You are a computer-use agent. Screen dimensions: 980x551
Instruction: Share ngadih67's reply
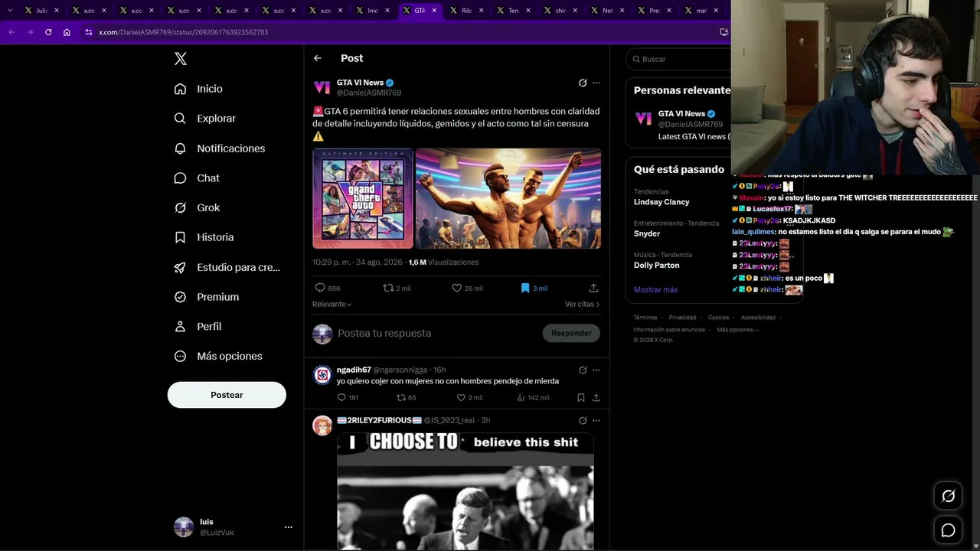[x=596, y=397]
